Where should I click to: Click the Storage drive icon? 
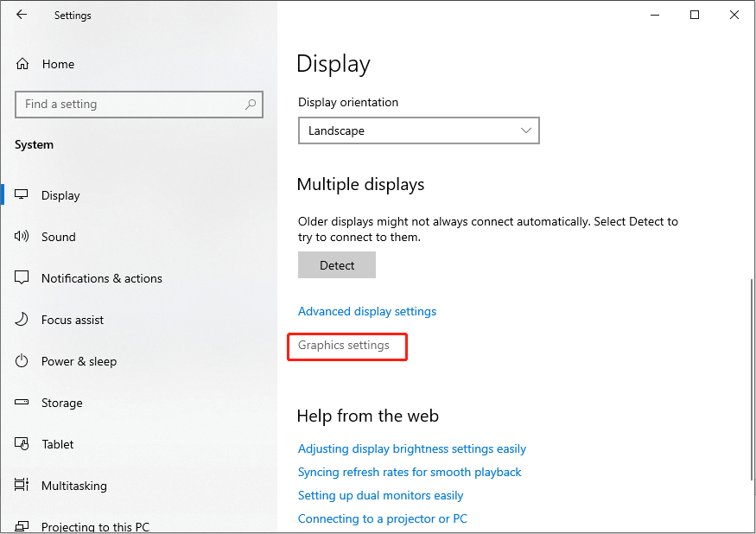(x=22, y=402)
